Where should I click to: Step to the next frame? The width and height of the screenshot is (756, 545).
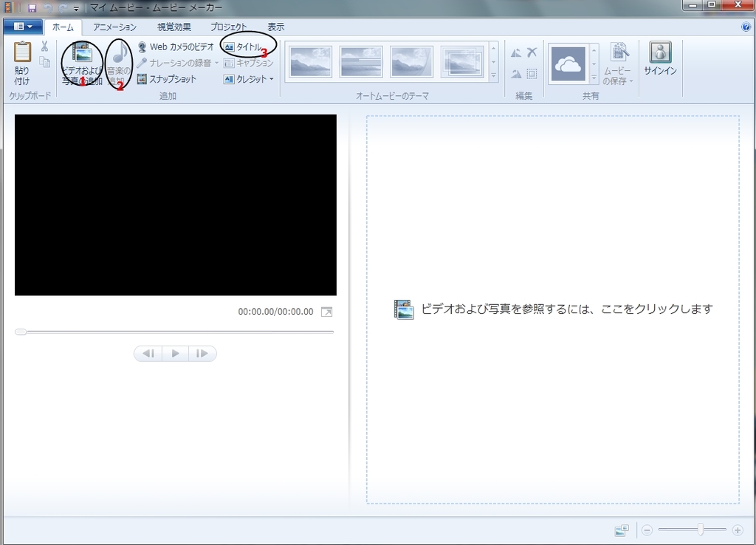point(202,354)
